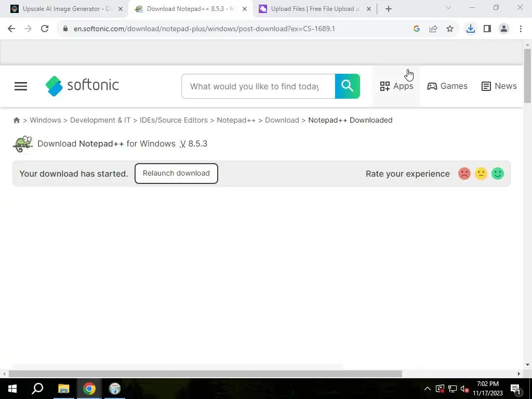The image size is (532, 399).
Task: Click the scroll down arrow
Action: 527,365
